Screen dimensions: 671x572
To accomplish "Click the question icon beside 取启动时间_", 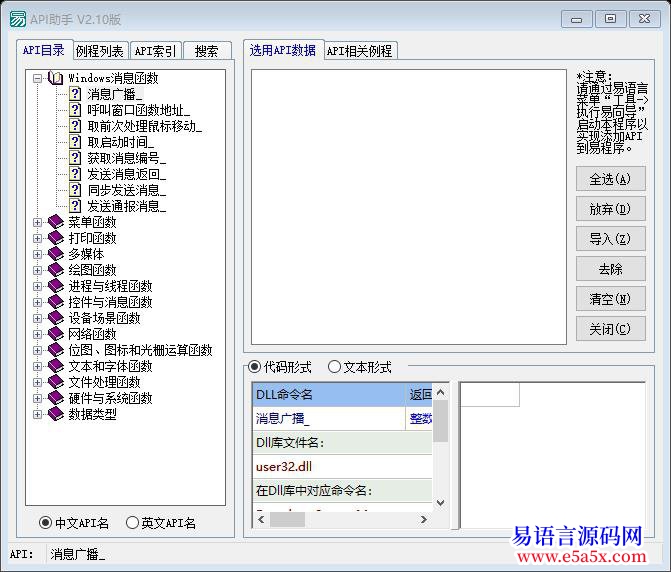I will tap(75, 142).
